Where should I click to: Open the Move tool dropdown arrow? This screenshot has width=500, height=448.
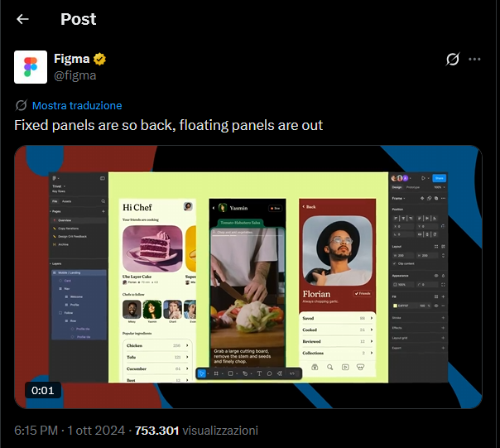point(208,374)
